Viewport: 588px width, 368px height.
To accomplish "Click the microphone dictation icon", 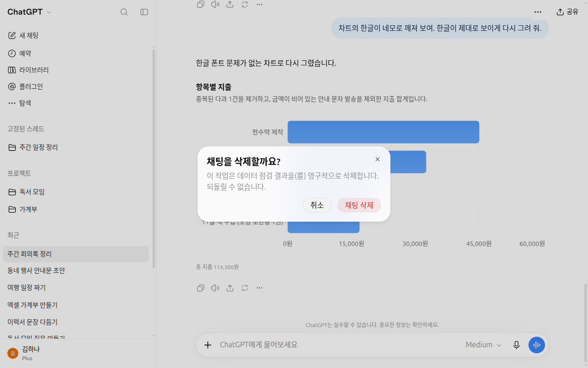I will (x=517, y=345).
